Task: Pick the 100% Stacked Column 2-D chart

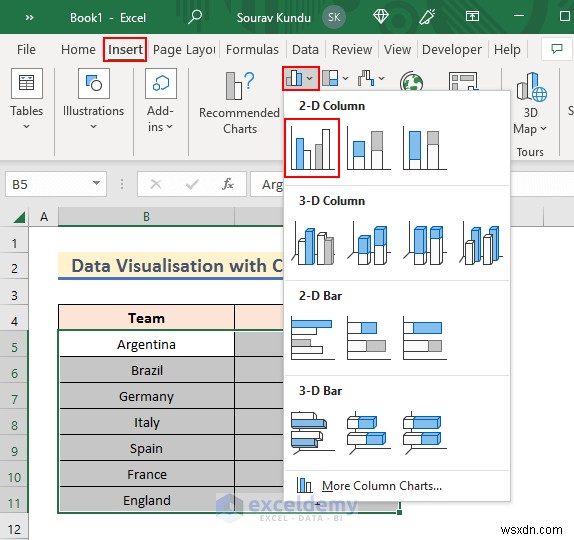Action: coord(424,148)
